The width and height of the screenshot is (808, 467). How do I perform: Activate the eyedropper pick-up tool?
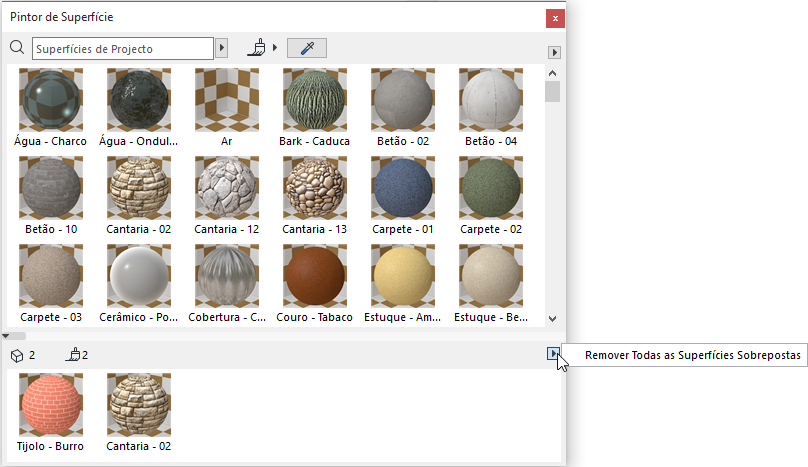click(x=306, y=48)
